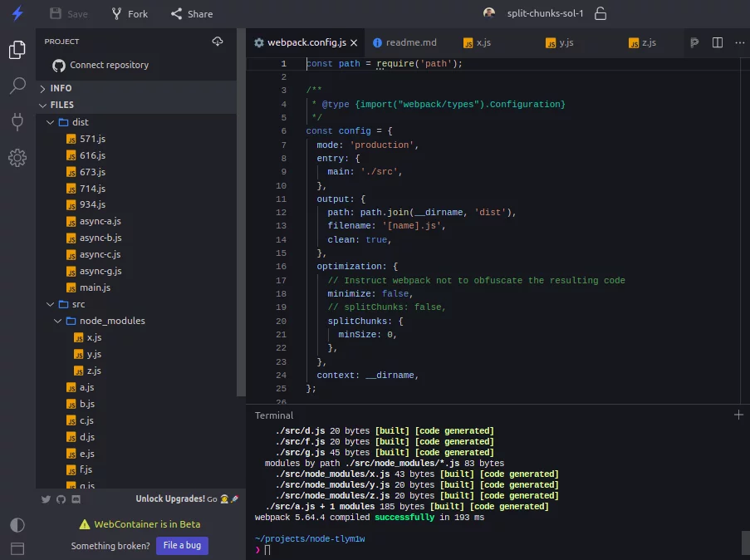
Task: Toggle project privacy via the lock icon
Action: click(600, 13)
